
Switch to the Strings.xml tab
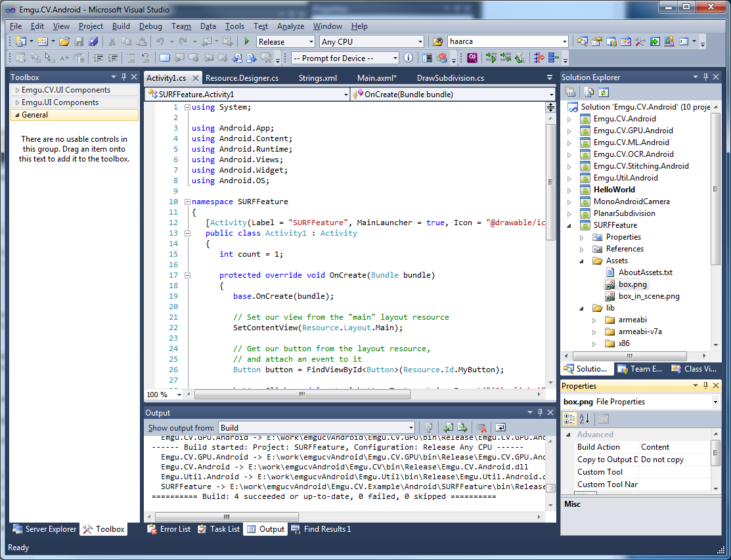[318, 78]
